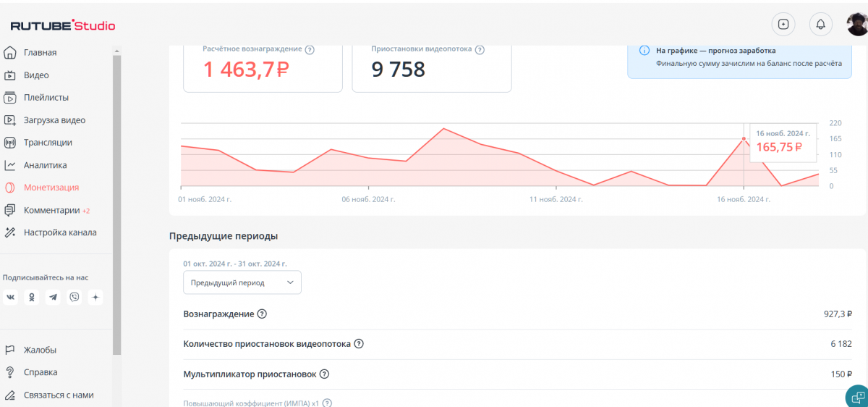Click the sidebar vertical scrollbar
The image size is (868, 407).
coord(116,203)
